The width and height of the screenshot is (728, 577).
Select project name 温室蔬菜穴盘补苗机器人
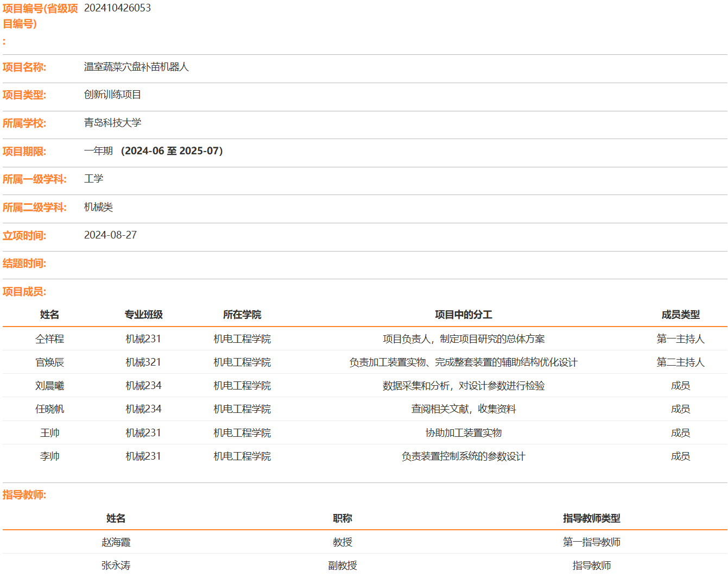136,67
